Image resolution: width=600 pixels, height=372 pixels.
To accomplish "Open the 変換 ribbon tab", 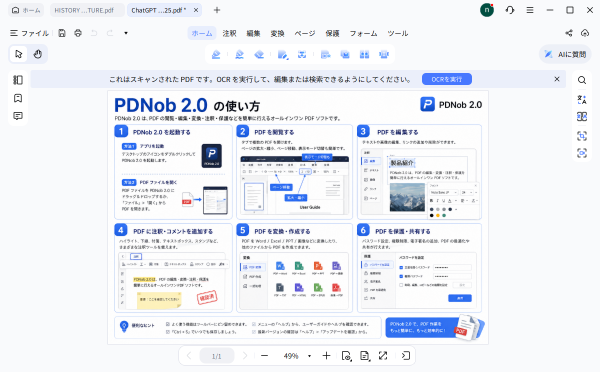I will click(x=277, y=33).
